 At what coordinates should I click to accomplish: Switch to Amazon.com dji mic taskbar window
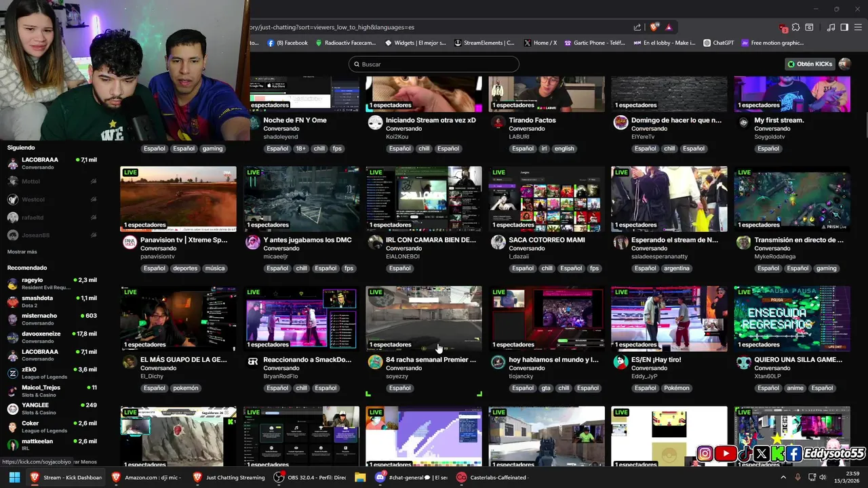click(x=146, y=477)
